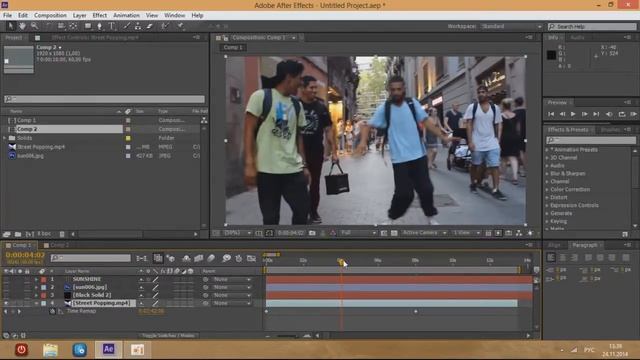The width and height of the screenshot is (640, 360).
Task: Select the Pen tool
Action: (x=100, y=26)
